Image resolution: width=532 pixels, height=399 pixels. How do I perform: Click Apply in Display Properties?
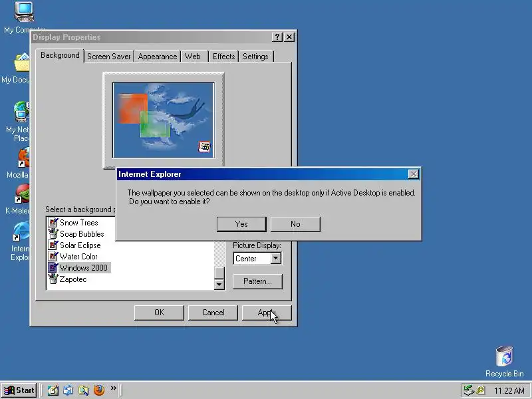click(267, 313)
